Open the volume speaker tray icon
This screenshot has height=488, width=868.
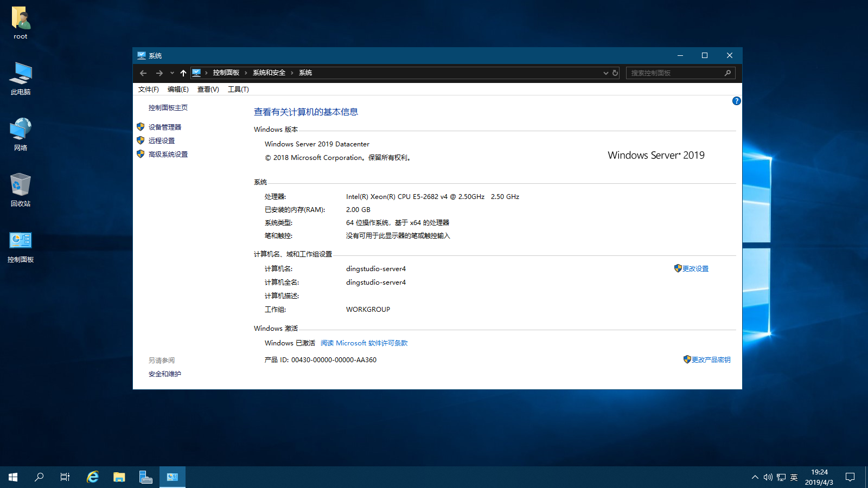(768, 477)
